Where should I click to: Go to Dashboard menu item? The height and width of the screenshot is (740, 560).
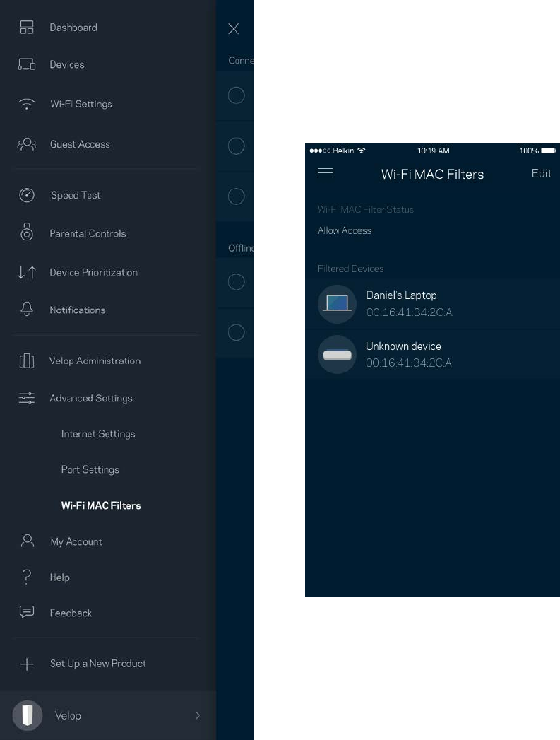tap(73, 28)
